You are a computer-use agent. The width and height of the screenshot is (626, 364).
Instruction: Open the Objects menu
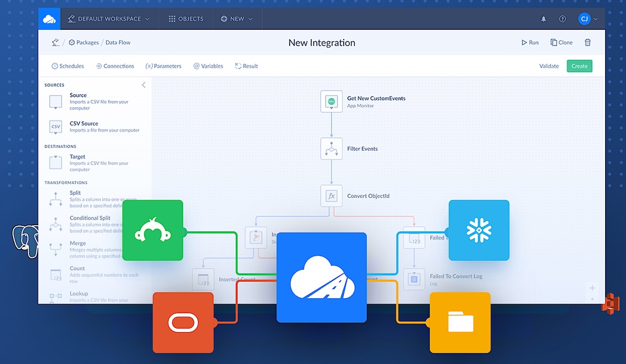186,19
